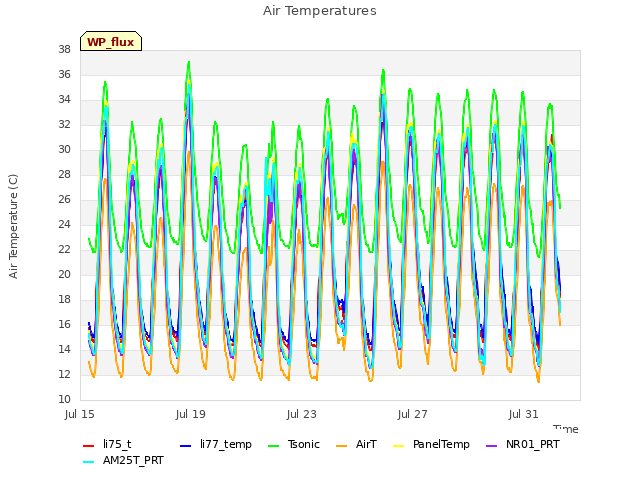Screen dimensions: 640x480
Task: Click the 16 y-axis tick label
Action: click(x=64, y=324)
